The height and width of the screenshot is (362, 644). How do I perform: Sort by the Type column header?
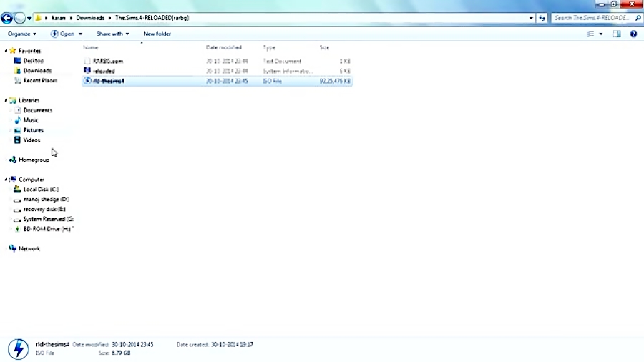[x=269, y=48]
